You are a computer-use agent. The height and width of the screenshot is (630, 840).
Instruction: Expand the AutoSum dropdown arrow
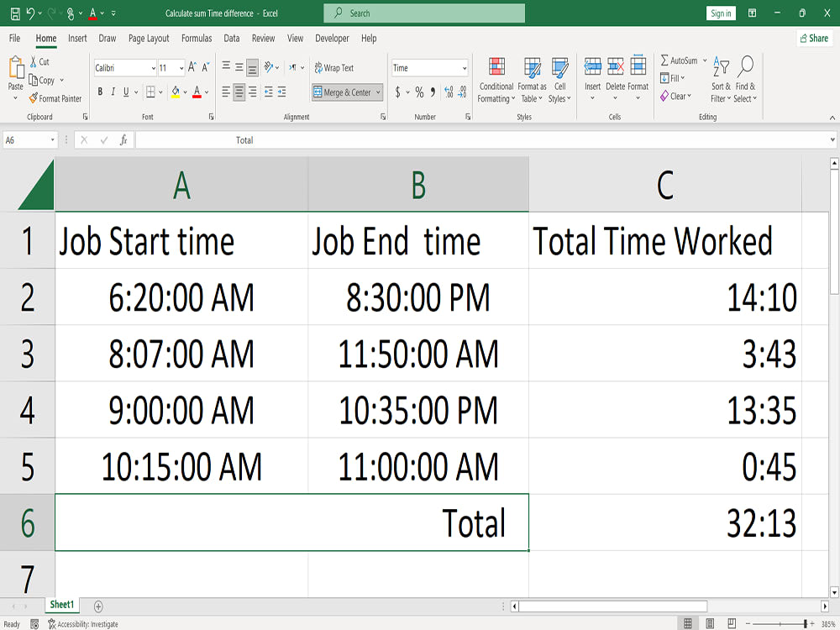(x=705, y=60)
